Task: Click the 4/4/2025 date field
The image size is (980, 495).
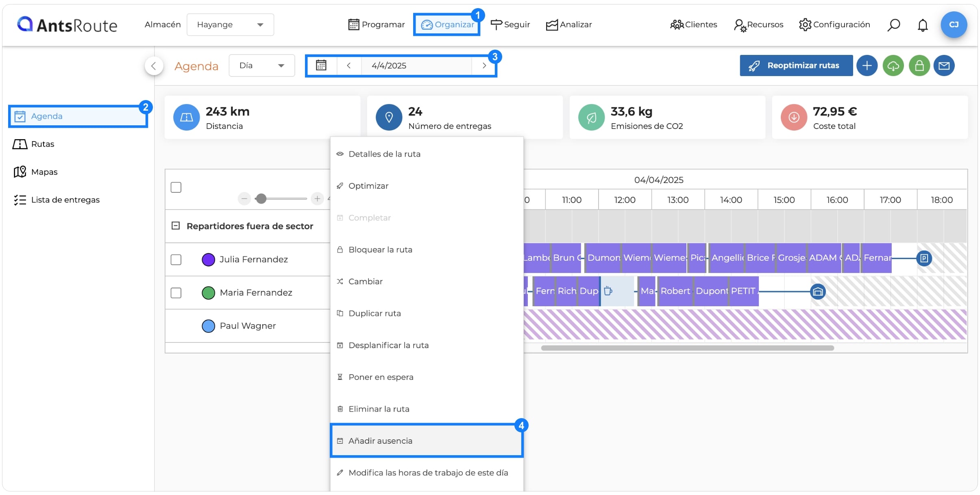Action: [x=416, y=65]
